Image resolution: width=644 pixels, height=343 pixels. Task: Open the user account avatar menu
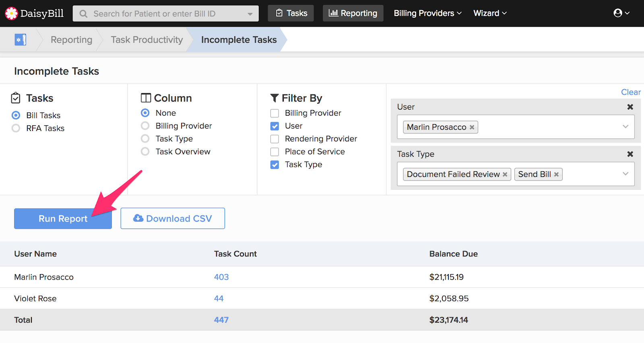tap(621, 13)
